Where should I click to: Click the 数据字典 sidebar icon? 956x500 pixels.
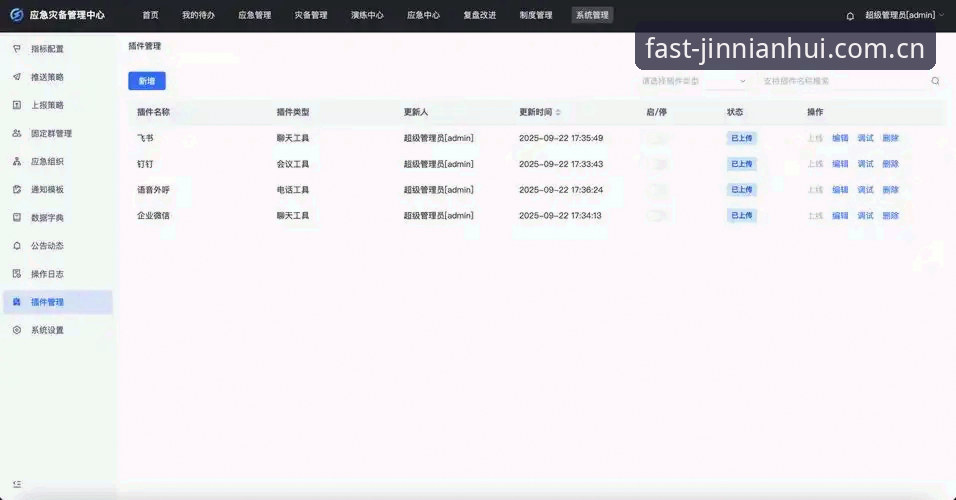point(17,217)
